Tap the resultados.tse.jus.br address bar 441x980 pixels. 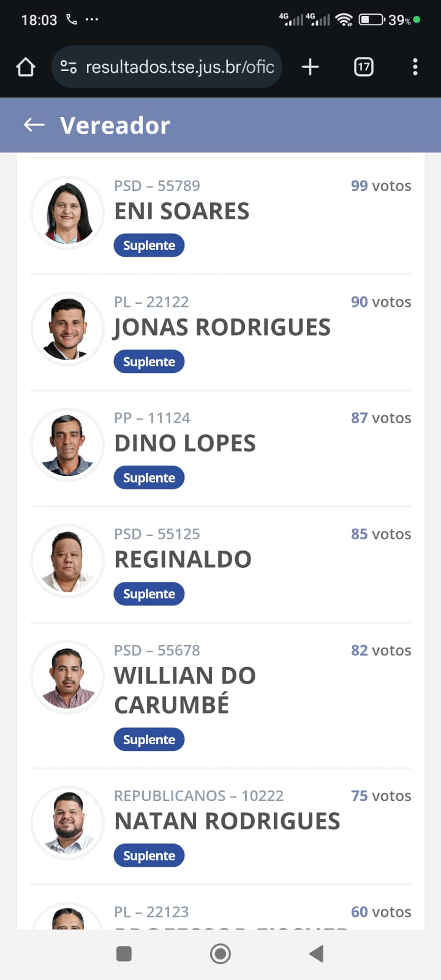179,67
